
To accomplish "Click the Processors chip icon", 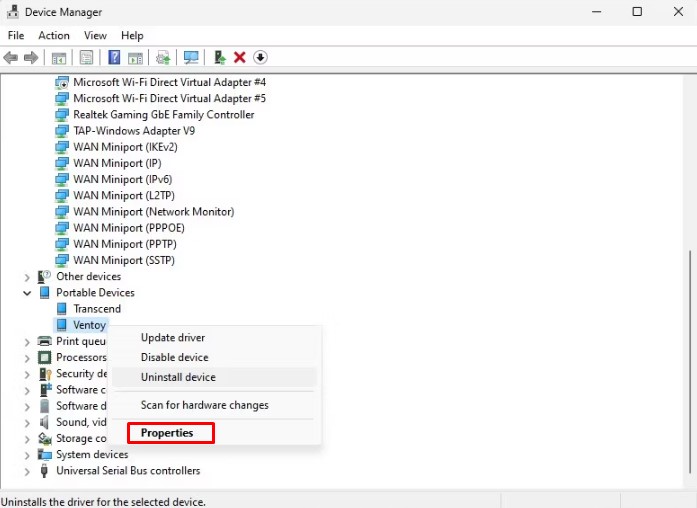I will [x=44, y=357].
